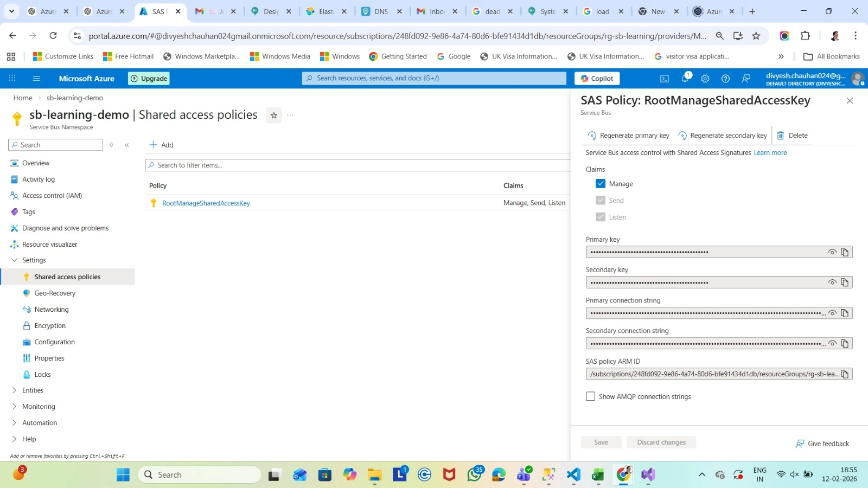The height and width of the screenshot is (488, 868).
Task: Open sb-learning-demo breadcrumb
Action: [x=75, y=98]
